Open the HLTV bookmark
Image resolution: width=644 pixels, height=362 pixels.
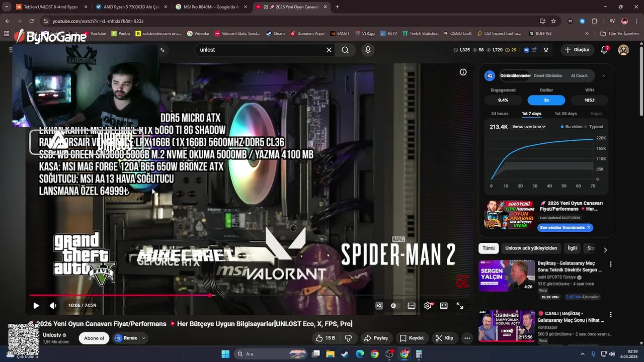coord(388,34)
